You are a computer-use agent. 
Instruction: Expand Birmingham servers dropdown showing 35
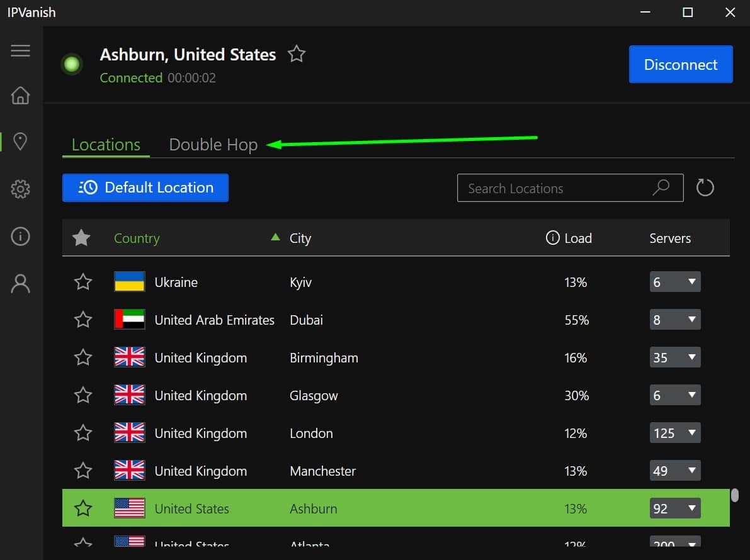click(675, 357)
